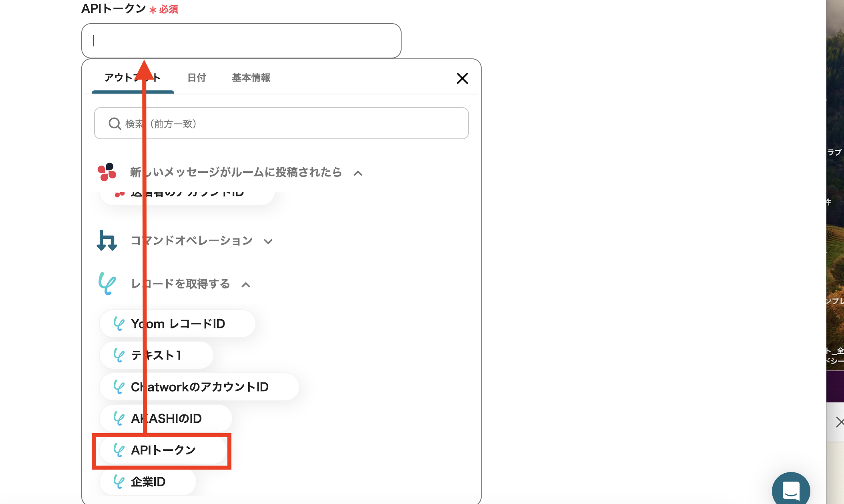This screenshot has width=844, height=504.
Task: Select the Yoom レコードID output chip
Action: click(x=177, y=324)
